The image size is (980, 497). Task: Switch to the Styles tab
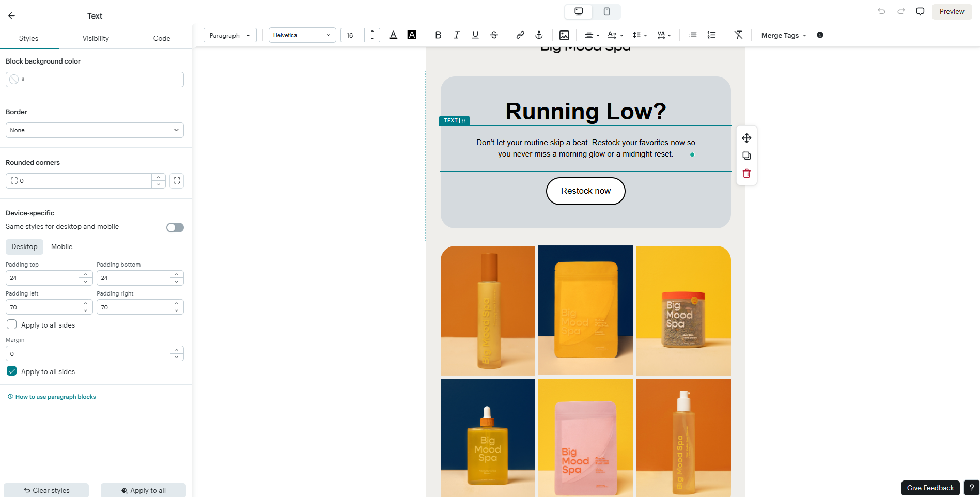click(29, 38)
